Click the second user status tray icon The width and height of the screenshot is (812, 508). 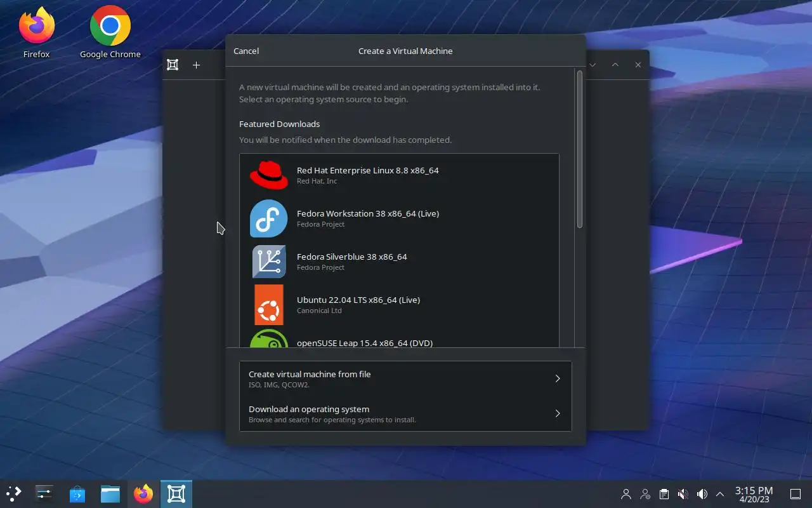point(645,494)
